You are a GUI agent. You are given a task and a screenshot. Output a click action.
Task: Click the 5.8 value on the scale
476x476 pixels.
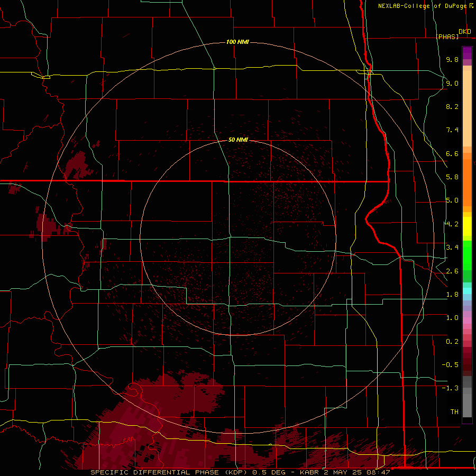click(x=452, y=177)
